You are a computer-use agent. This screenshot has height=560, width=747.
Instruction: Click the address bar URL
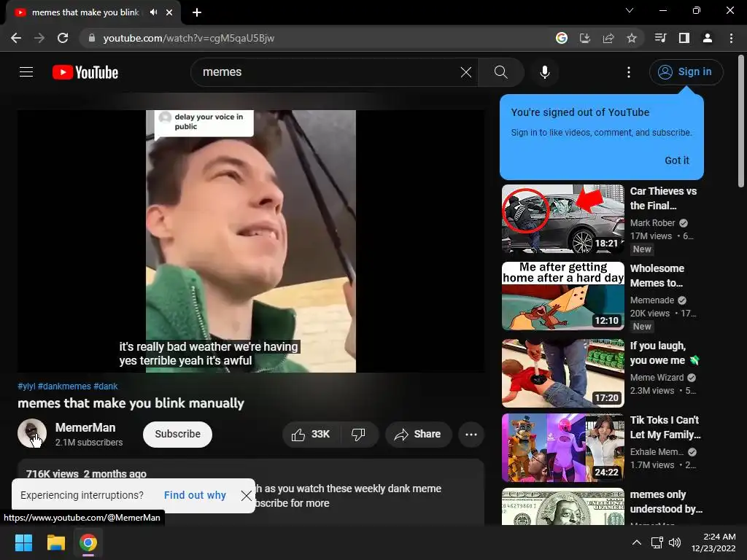point(189,38)
